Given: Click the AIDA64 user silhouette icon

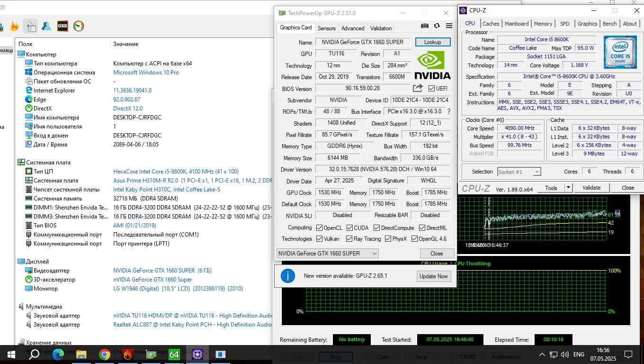Looking at the screenshot, I should [46, 26].
